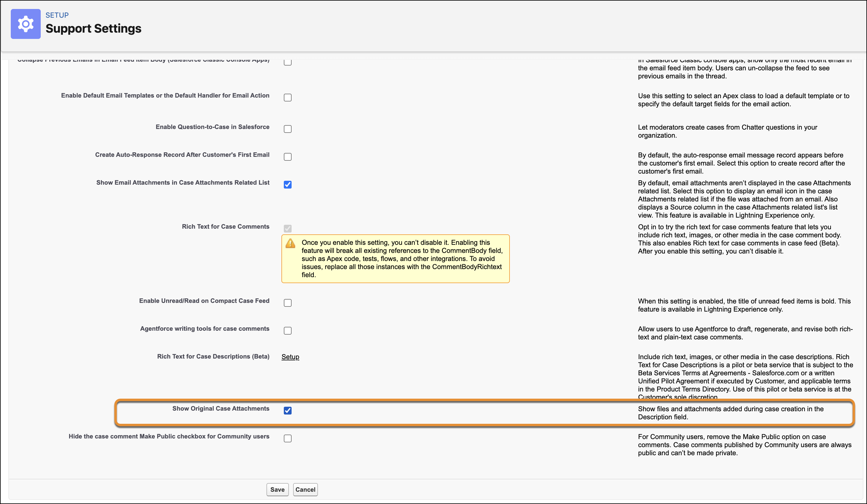This screenshot has width=867, height=504.
Task: Click the Setup gear icon
Action: [25, 24]
